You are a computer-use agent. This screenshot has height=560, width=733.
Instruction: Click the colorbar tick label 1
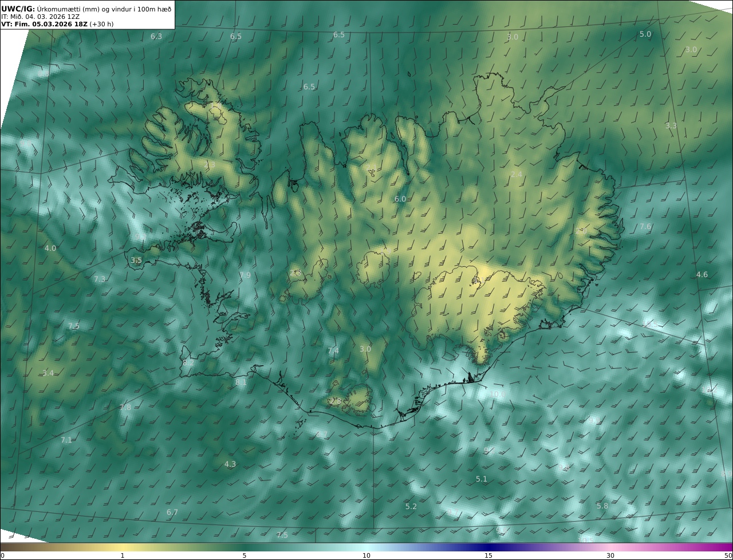[x=123, y=555]
